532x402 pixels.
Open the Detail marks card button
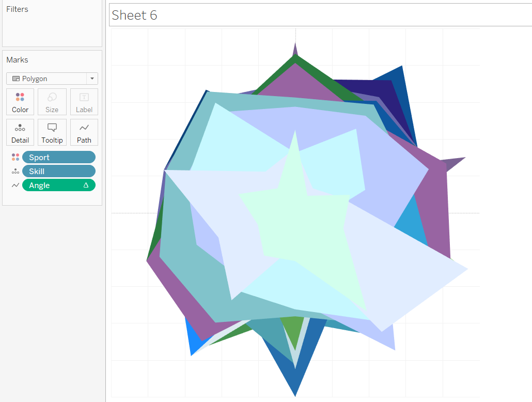coord(20,132)
